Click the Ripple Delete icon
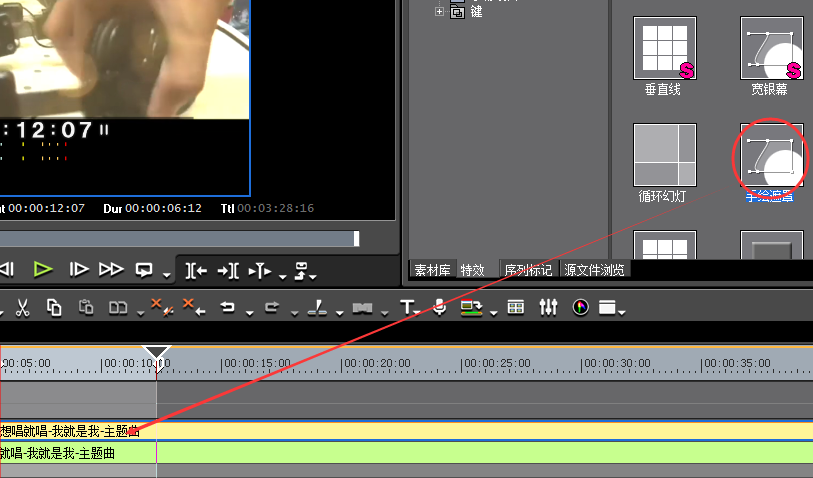Viewport: 813px width, 478px height. pyautogui.click(x=162, y=307)
